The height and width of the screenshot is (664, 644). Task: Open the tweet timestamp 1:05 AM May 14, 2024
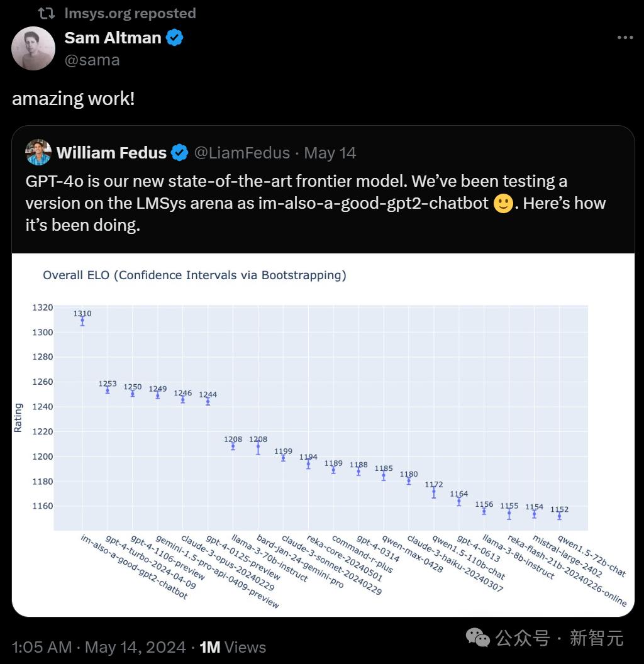pos(99,647)
